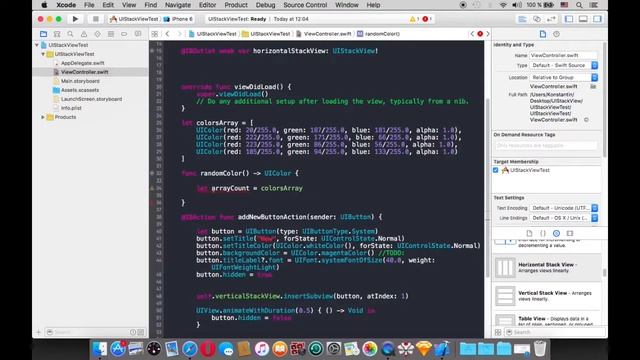Open the Navigate menu
Image resolution: width=640 pixels, height=360 pixels.
pyautogui.click(x=178, y=5)
